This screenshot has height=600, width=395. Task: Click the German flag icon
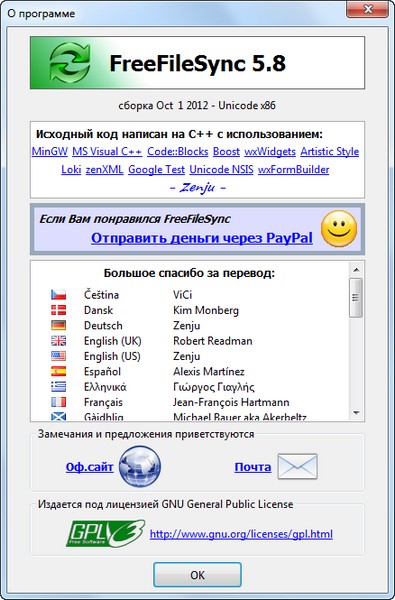click(59, 325)
